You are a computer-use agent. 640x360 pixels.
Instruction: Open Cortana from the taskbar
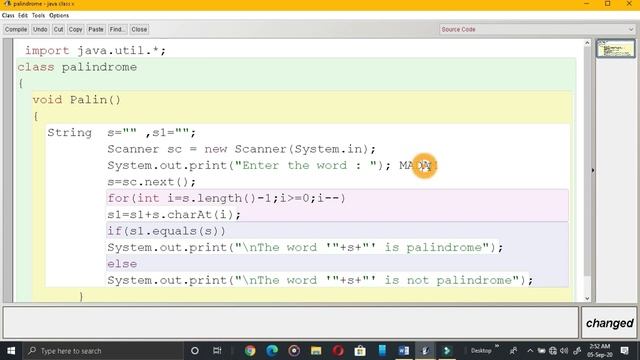click(195, 351)
